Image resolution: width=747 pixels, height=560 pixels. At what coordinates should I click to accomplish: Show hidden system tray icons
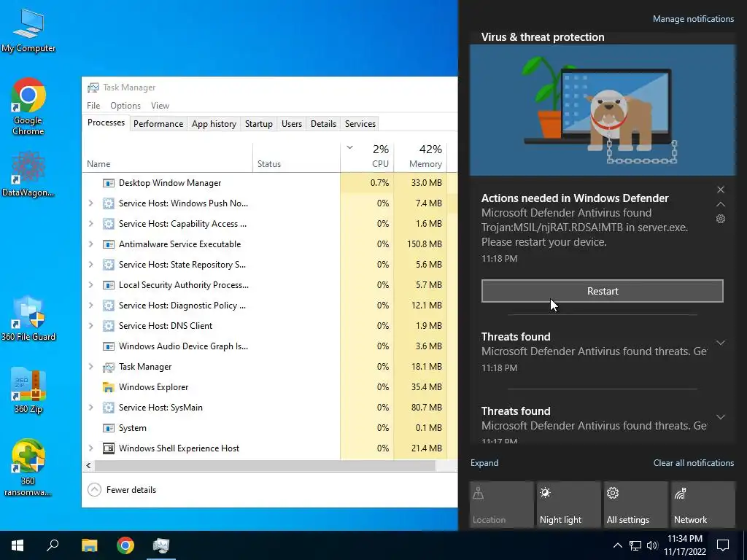617,545
